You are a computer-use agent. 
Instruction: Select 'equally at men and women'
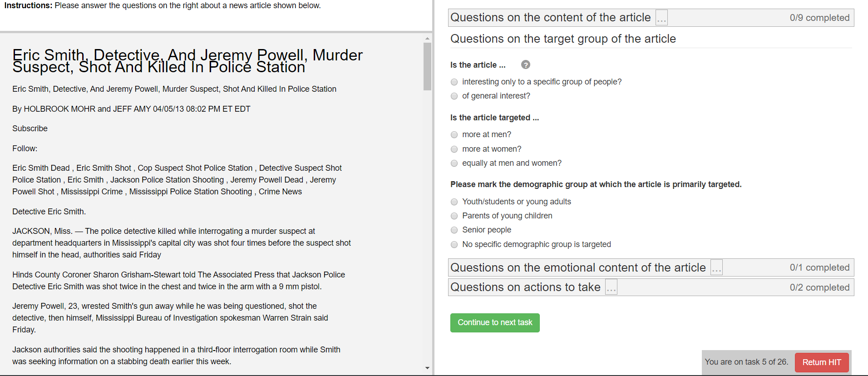coord(454,163)
